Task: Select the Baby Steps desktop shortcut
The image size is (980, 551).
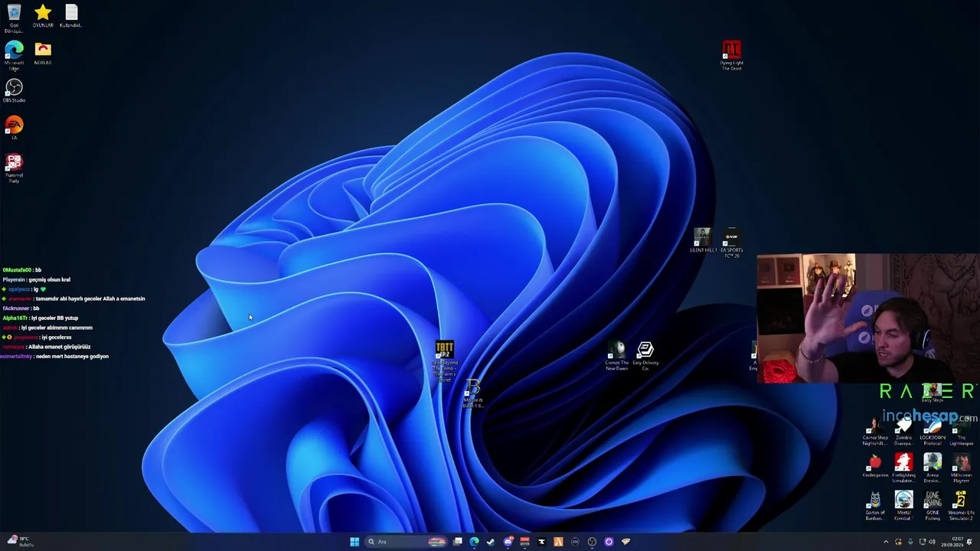Action: 932,393
